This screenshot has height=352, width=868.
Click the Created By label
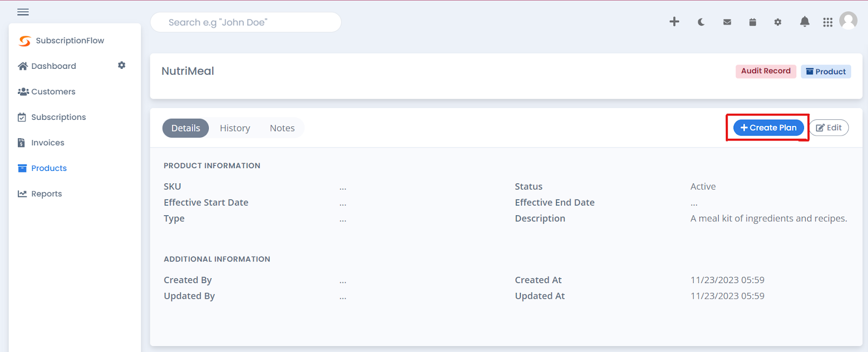(x=188, y=280)
